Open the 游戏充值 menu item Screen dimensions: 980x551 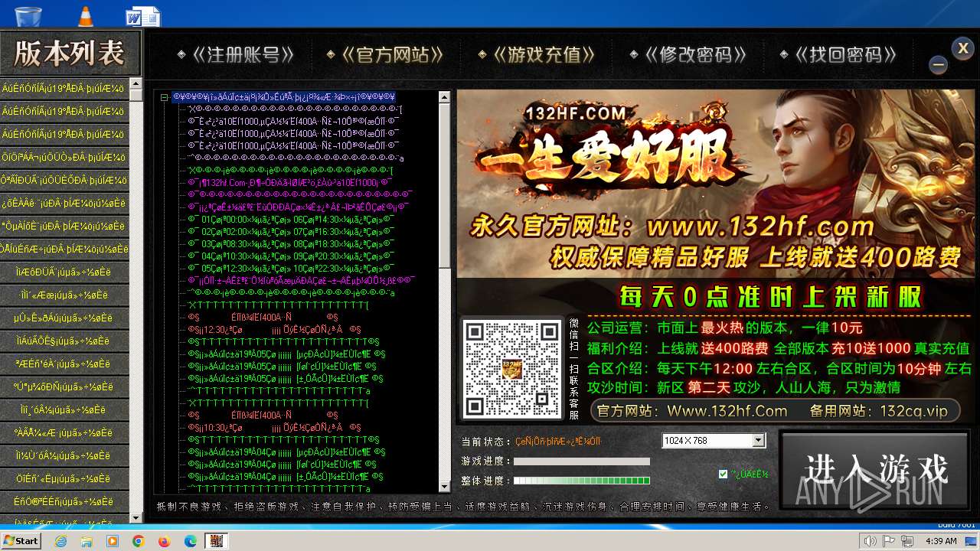click(x=537, y=55)
